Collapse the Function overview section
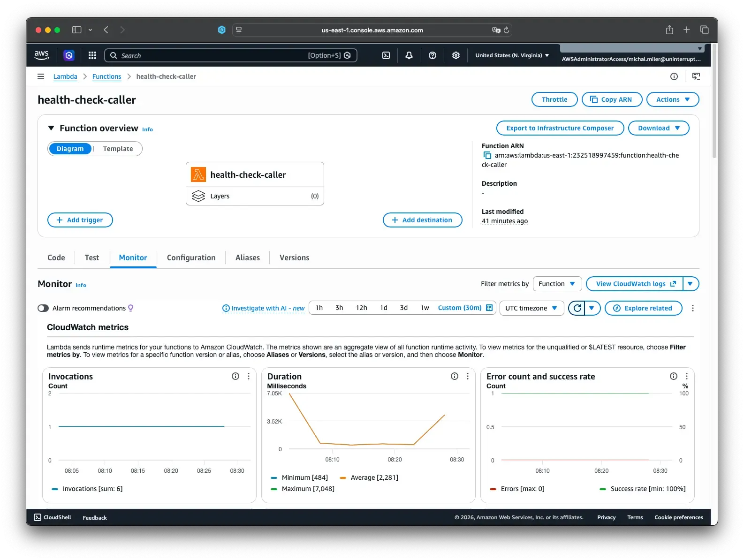Viewport: 744px width, 560px height. [x=51, y=128]
